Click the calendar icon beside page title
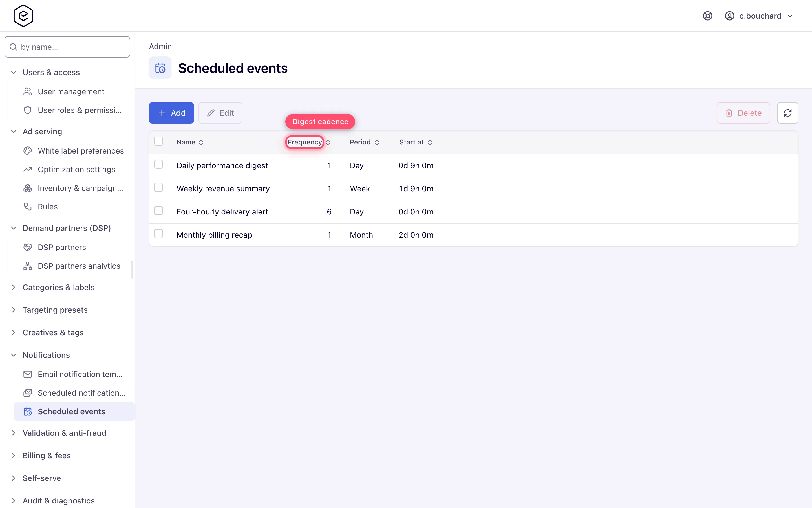 pyautogui.click(x=160, y=68)
